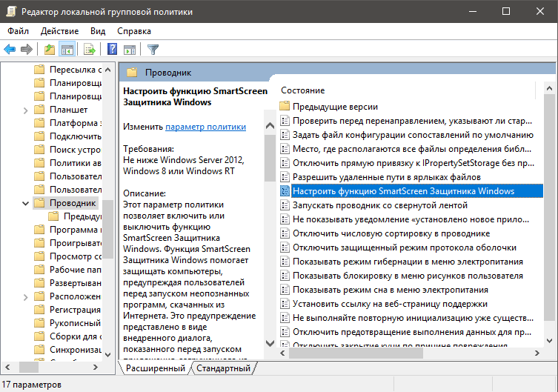Image resolution: width=558 pixels, height=392 pixels.
Task: Click tree pane horizontal scroll right arrow
Action: click(96, 367)
